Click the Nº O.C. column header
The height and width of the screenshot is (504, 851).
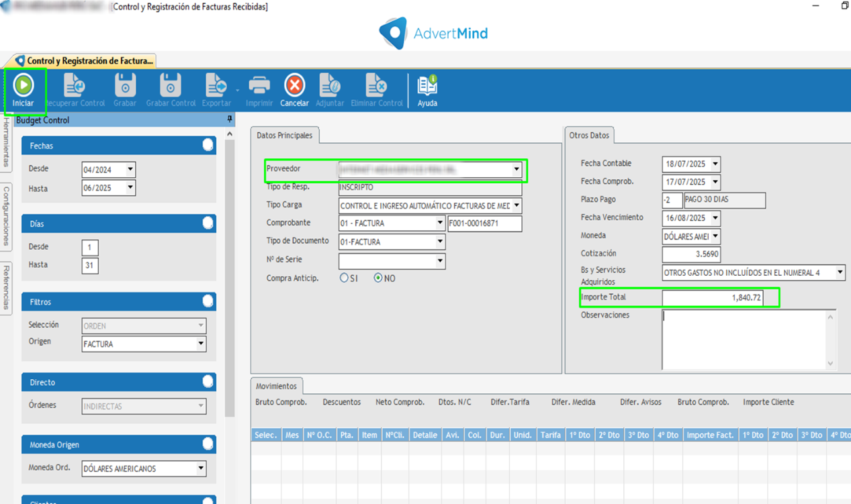point(320,435)
